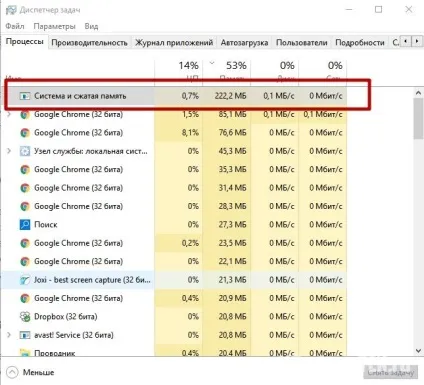Select the Поиск process name
Screen dimensions: 424x385
pyautogui.click(x=46, y=225)
